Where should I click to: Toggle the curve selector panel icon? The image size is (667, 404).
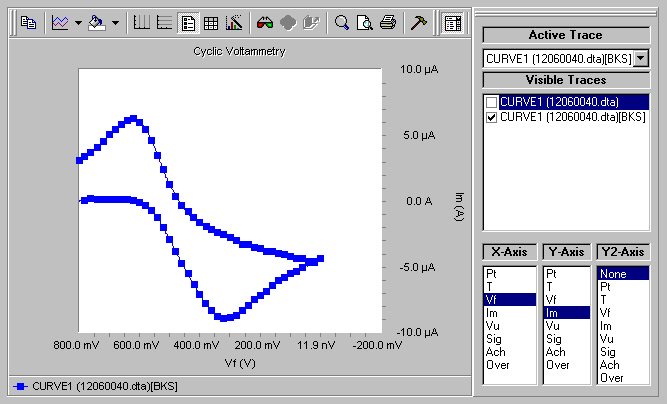pos(453,23)
